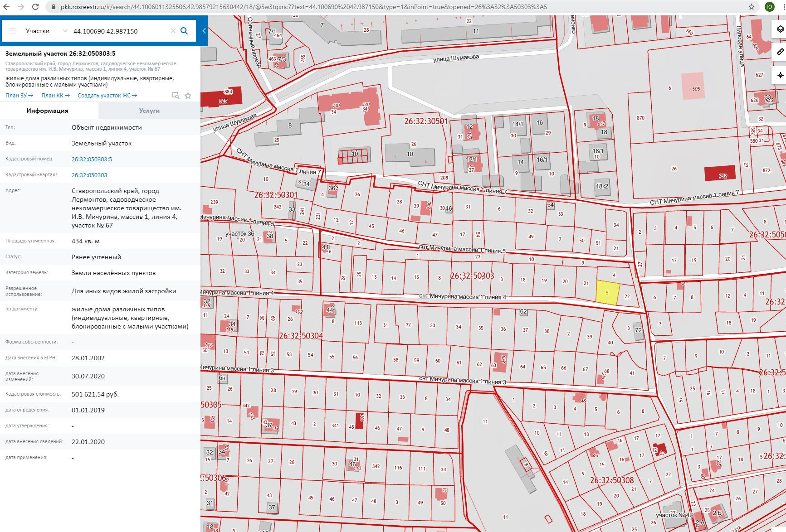
Task: Click the Создать участок ЖС link
Action: pos(107,96)
